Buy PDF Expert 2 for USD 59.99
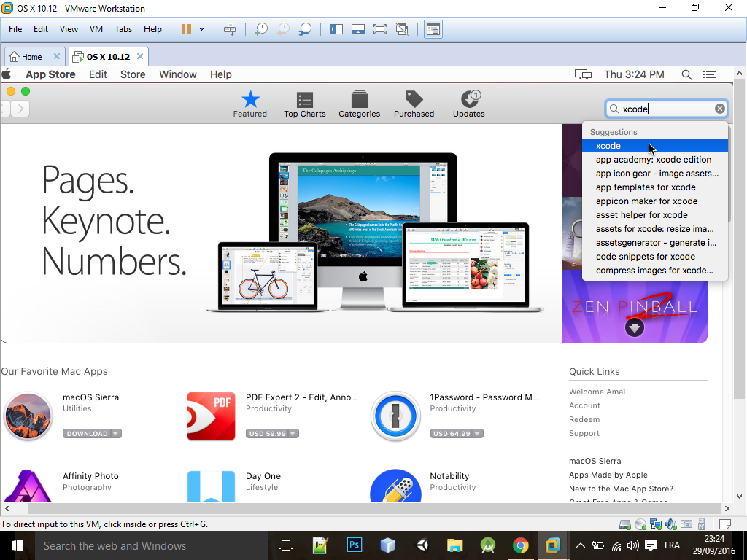Viewport: 747px width, 560px height. click(268, 433)
